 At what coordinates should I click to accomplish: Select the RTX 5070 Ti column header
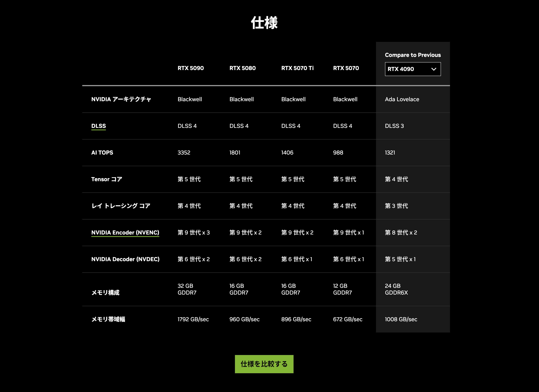tap(297, 68)
